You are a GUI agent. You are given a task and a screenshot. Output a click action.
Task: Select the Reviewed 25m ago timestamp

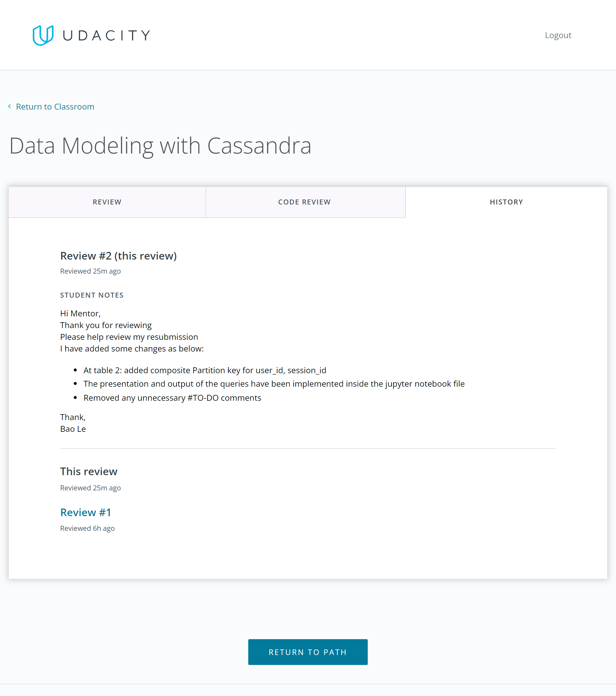[90, 271]
